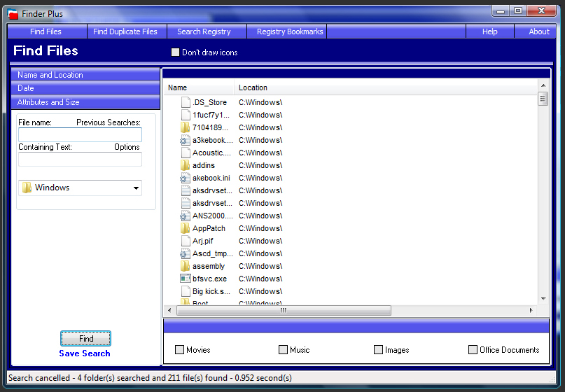
Task: Click the Save Search link
Action: tap(85, 353)
